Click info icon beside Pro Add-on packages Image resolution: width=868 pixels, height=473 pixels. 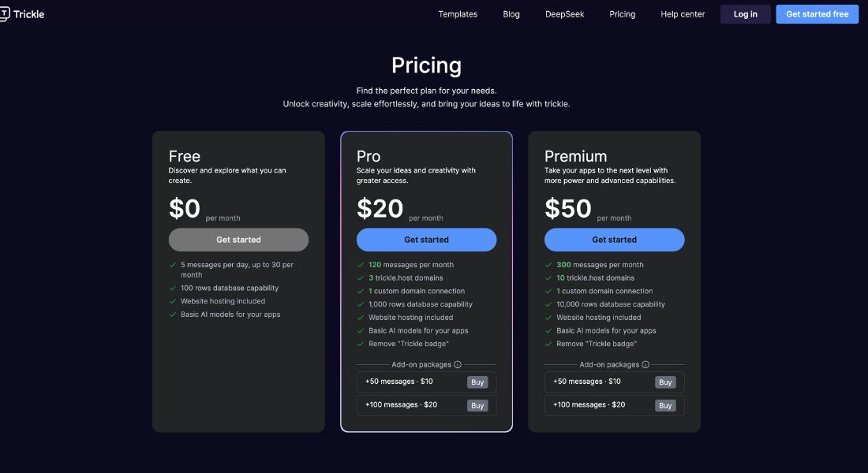(x=457, y=364)
